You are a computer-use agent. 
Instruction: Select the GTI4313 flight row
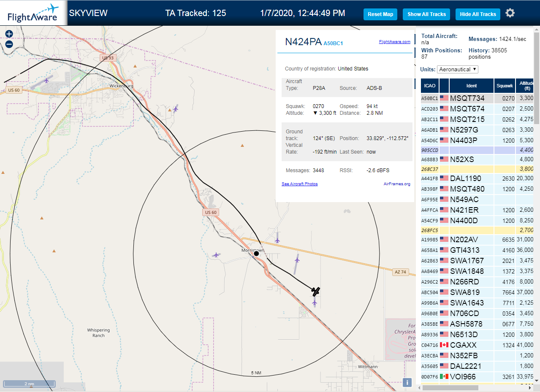point(477,250)
